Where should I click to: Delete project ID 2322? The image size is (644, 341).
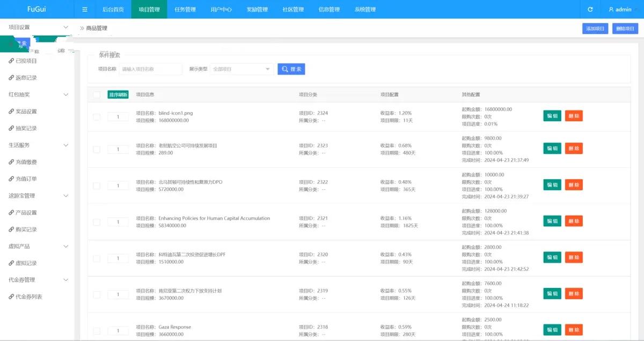coord(574,185)
